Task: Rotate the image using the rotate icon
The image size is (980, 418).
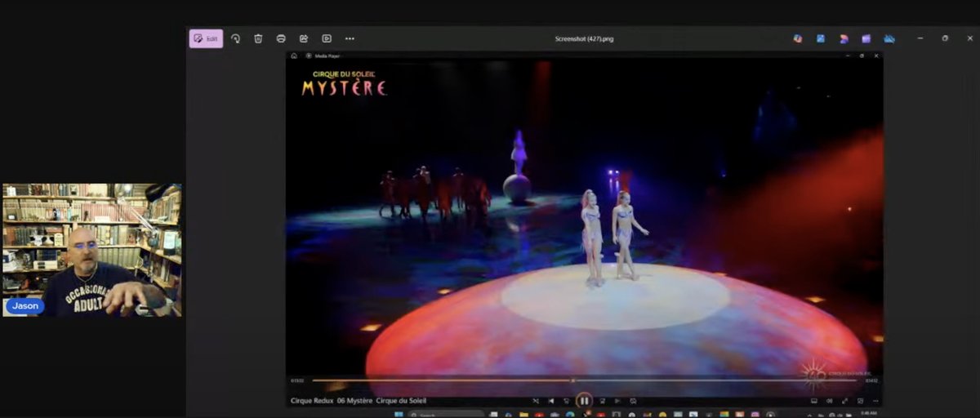Action: click(x=235, y=38)
